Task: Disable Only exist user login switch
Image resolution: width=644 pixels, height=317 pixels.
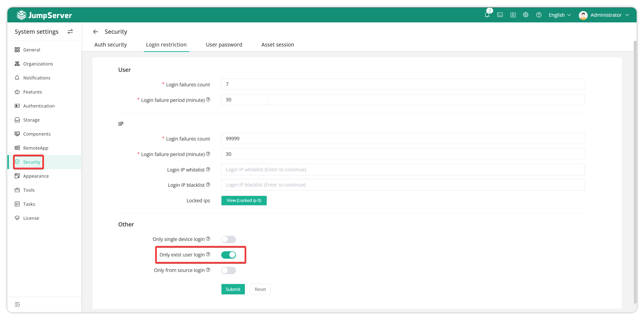Action: coord(229,255)
